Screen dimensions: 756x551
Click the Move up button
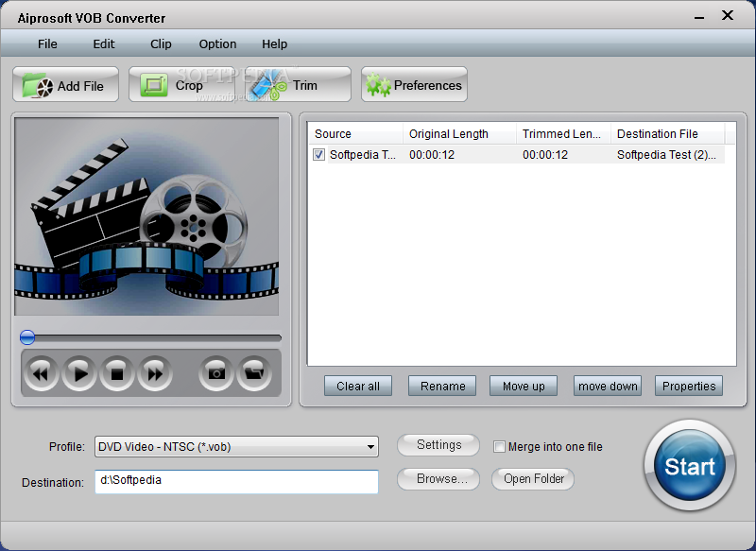524,387
